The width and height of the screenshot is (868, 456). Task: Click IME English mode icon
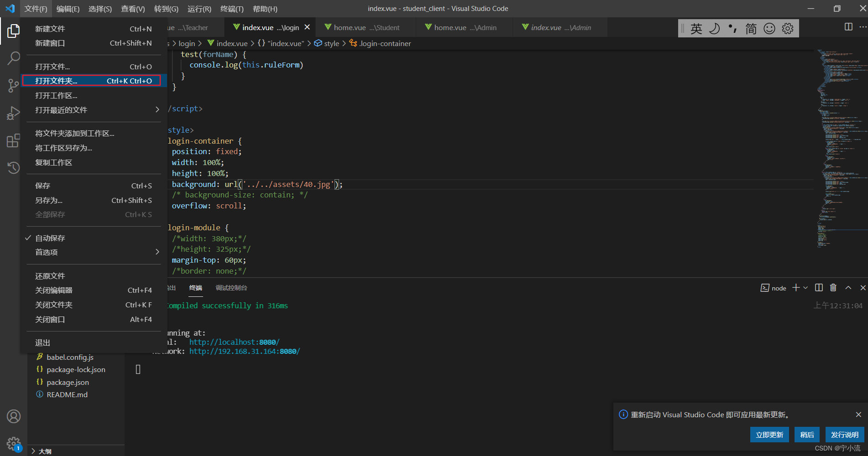point(696,29)
